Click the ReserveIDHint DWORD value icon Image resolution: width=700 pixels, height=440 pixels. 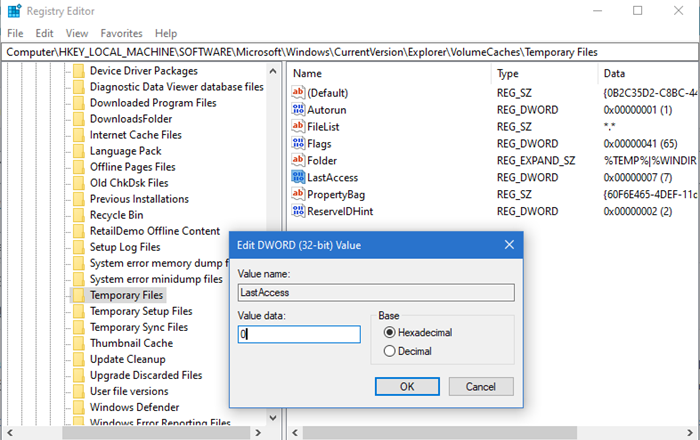click(x=298, y=211)
